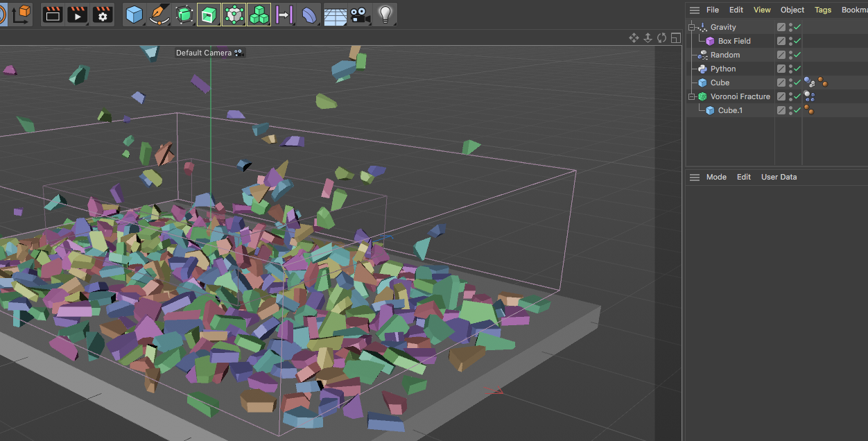Open the Object Manager File menu
Screen dimensions: 868x441
713,10
